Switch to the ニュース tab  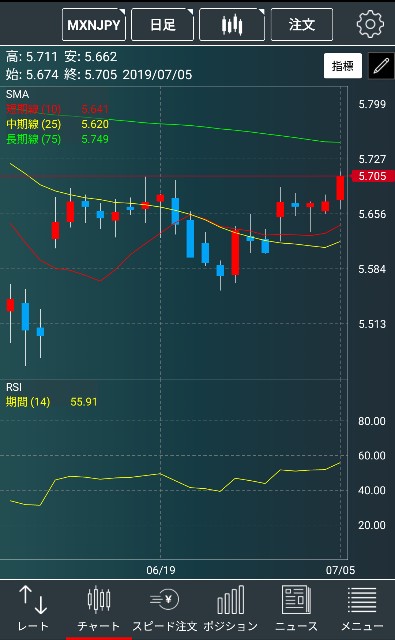click(x=296, y=609)
